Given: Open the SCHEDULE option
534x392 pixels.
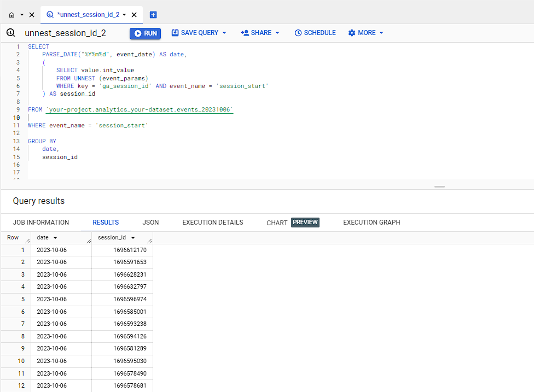Looking at the screenshot, I should (315, 33).
